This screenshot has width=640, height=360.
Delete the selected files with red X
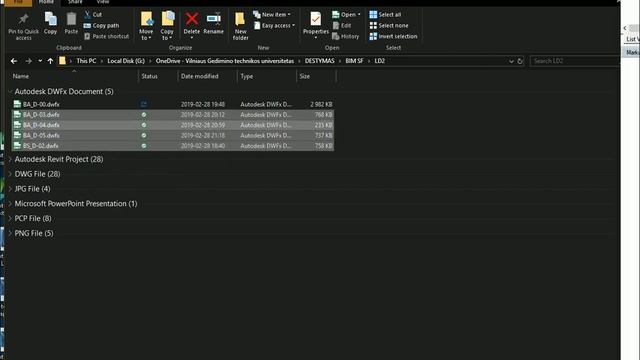(191, 25)
